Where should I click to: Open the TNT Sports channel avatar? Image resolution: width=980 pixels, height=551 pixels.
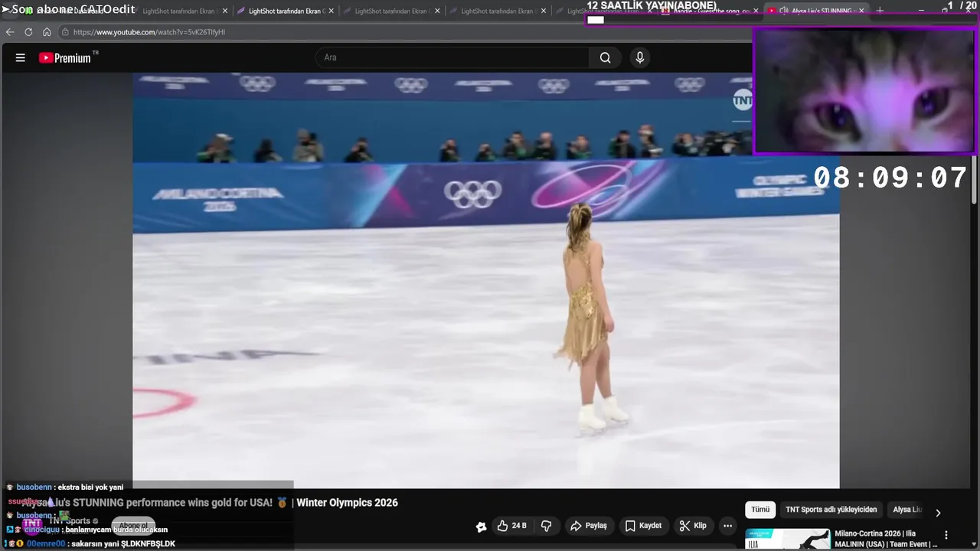click(x=31, y=523)
